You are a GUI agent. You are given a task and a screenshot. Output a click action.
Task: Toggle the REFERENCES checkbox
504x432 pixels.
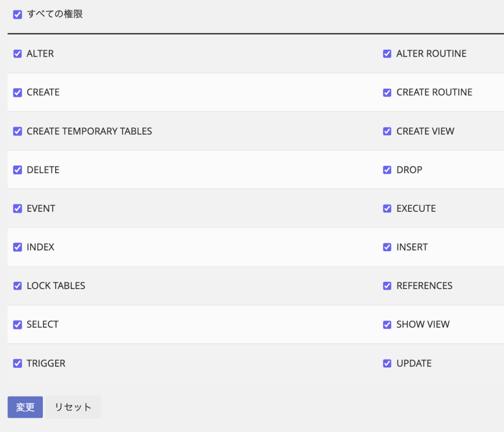[x=387, y=286]
